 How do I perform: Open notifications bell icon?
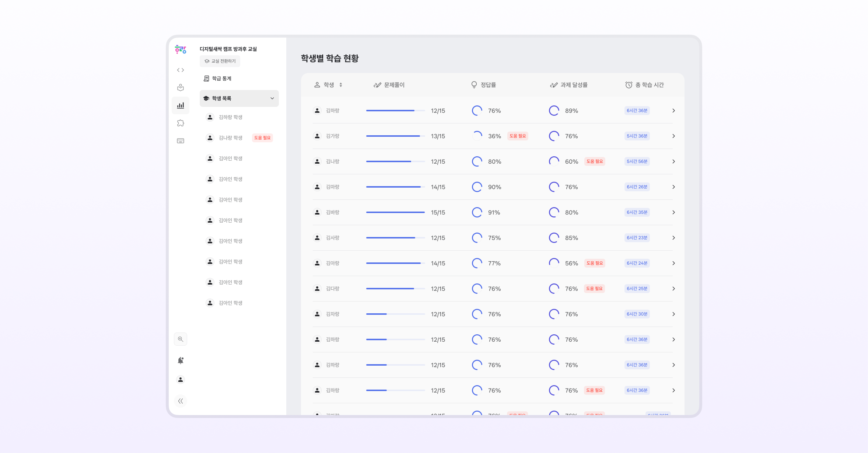coord(181,360)
